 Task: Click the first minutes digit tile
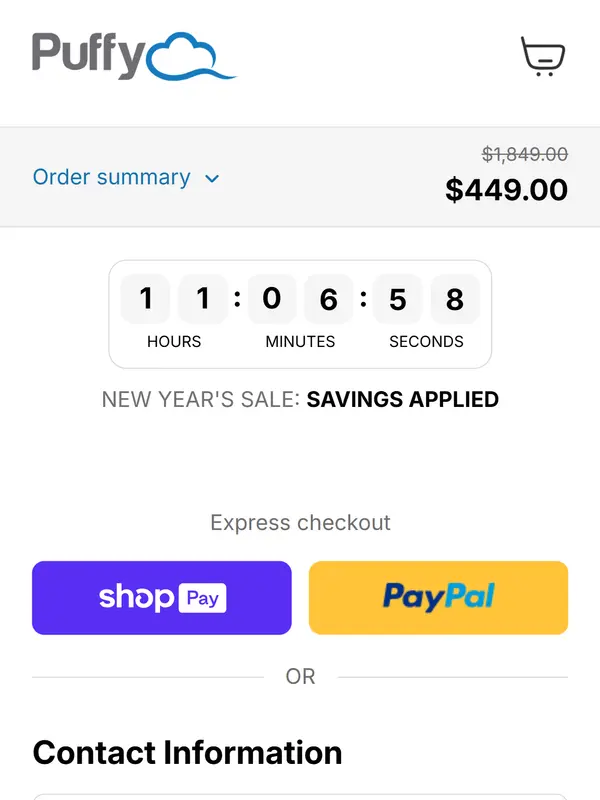(x=272, y=299)
